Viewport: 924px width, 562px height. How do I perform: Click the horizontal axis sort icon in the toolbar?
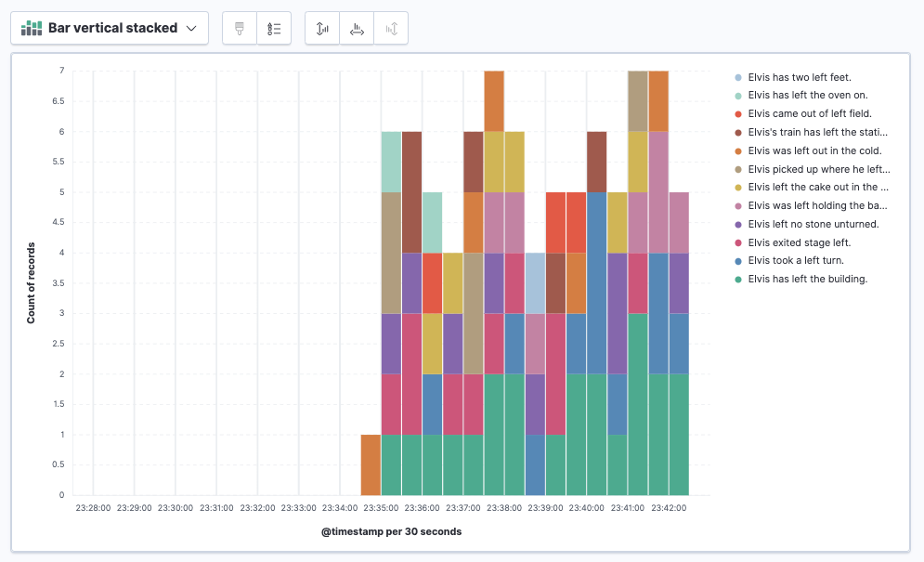357,28
